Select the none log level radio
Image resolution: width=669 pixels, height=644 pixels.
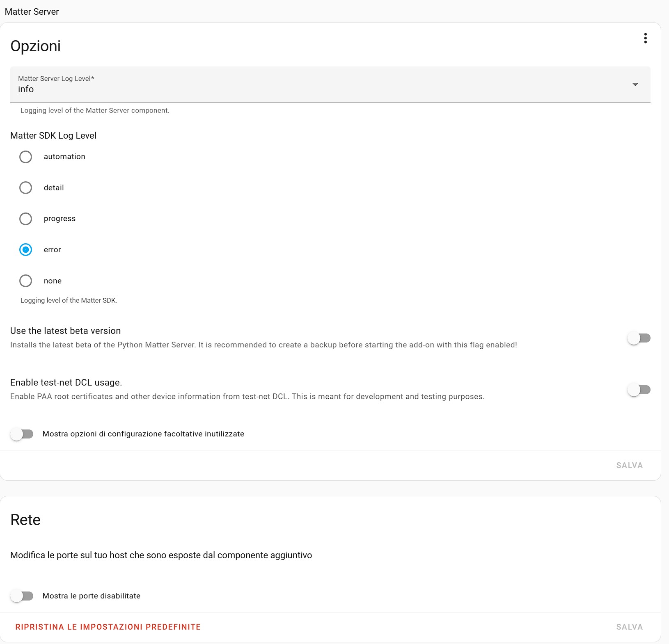(25, 281)
